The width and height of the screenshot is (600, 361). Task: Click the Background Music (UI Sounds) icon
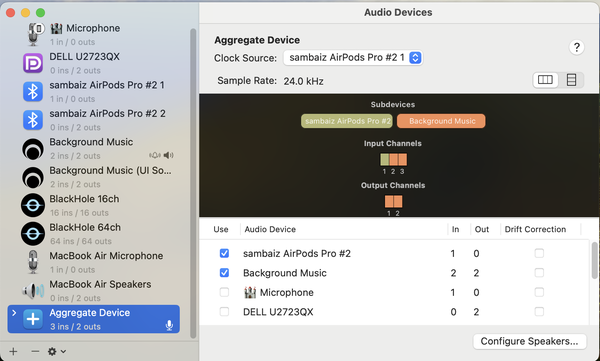(33, 177)
